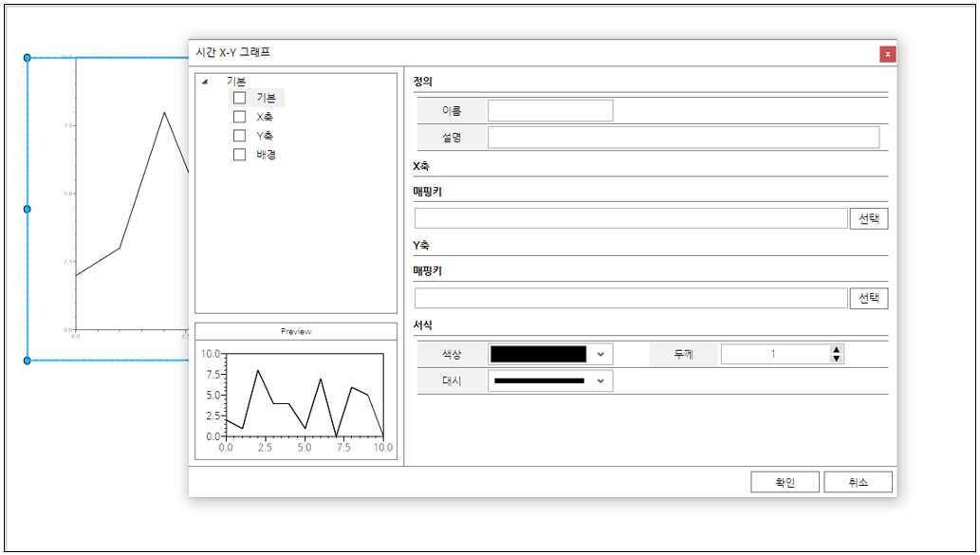Click the Preview header label
980x555 pixels.
pos(296,331)
